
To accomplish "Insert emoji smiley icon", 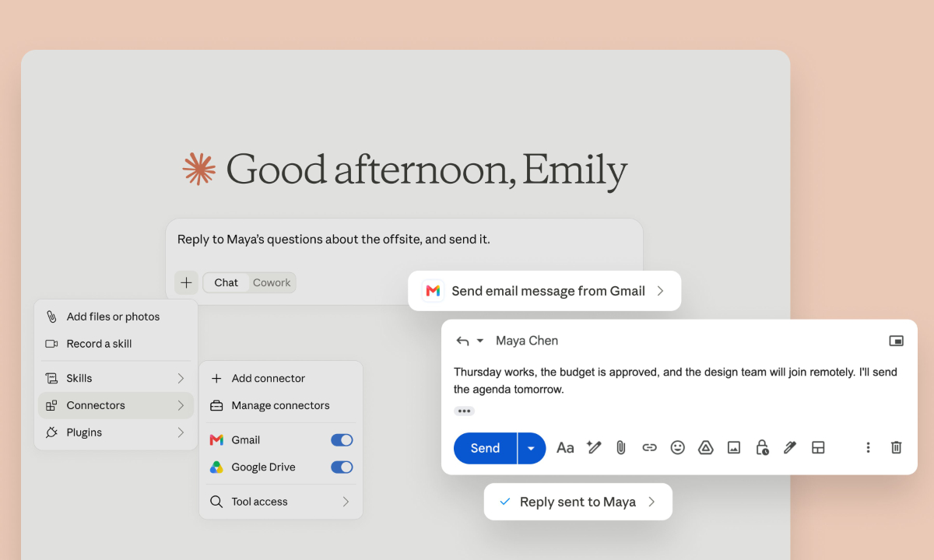I will pos(678,447).
